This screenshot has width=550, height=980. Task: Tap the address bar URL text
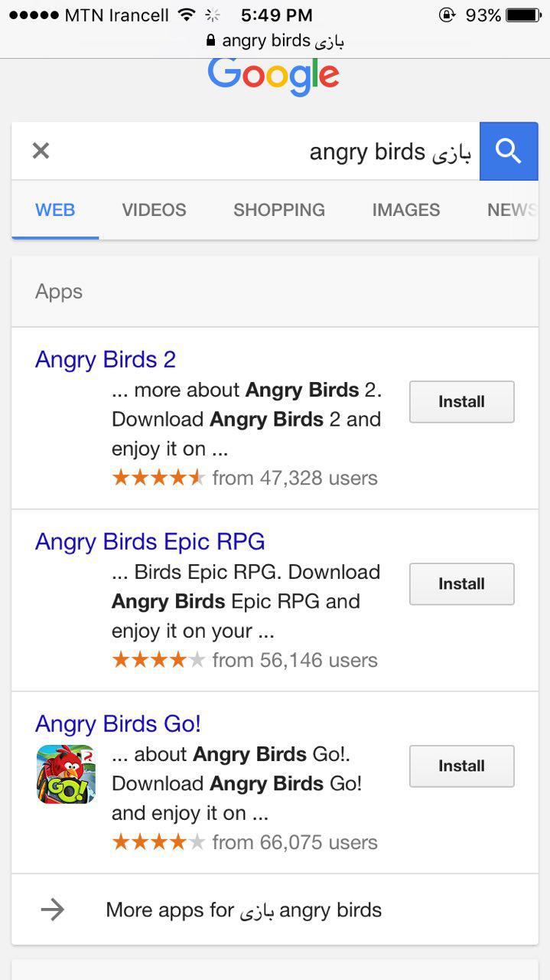click(x=283, y=40)
